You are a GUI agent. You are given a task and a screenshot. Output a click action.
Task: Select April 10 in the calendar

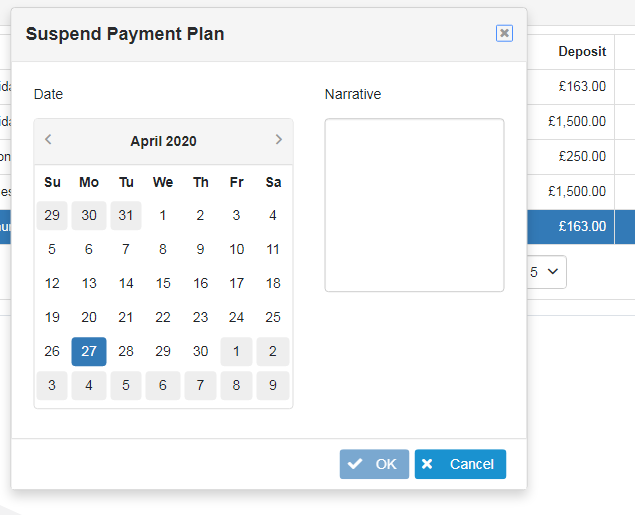click(237, 249)
